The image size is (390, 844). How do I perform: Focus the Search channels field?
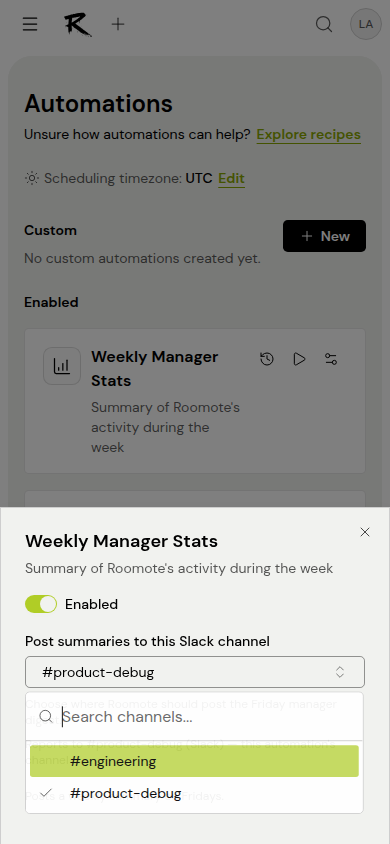pos(207,717)
